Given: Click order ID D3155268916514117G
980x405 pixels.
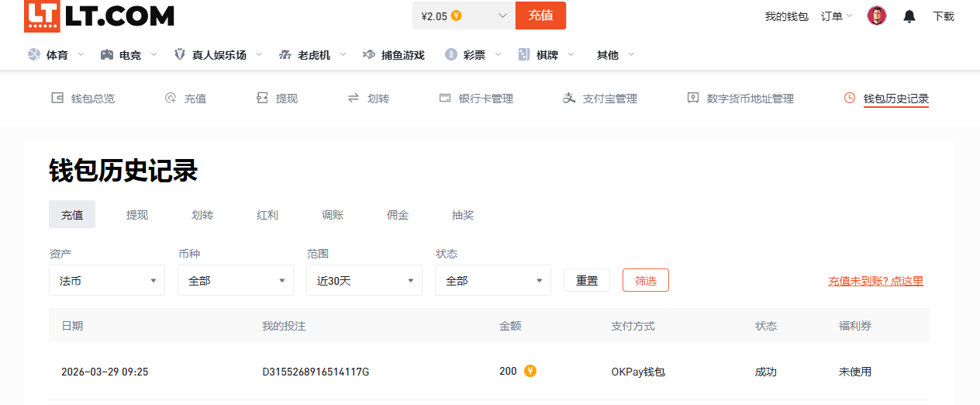Looking at the screenshot, I should [316, 372].
